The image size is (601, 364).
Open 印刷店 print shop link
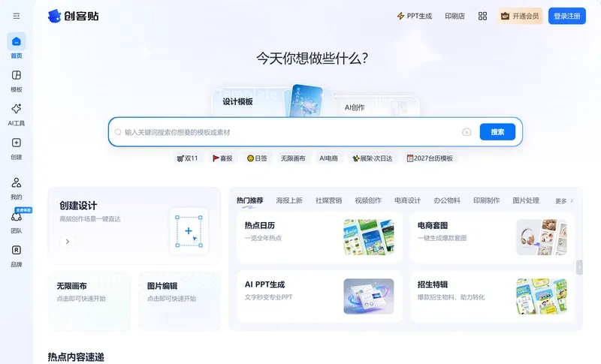(455, 16)
